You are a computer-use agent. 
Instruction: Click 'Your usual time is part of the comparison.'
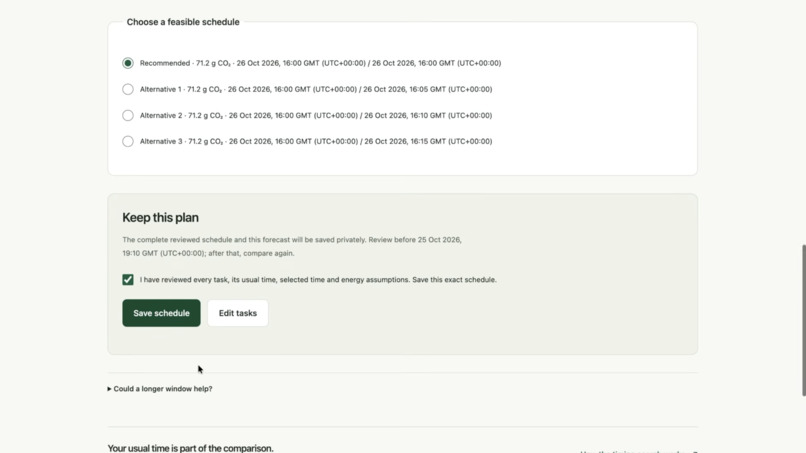(x=191, y=448)
